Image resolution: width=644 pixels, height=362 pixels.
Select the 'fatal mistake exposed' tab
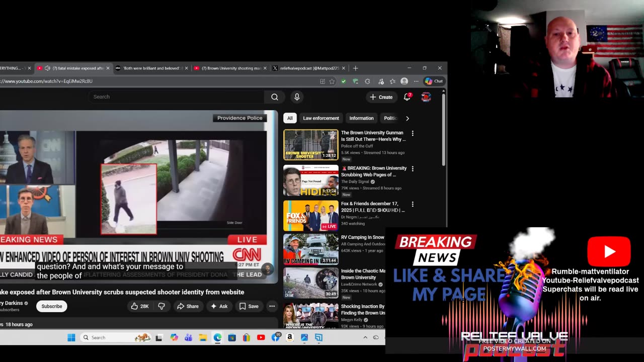73,68
